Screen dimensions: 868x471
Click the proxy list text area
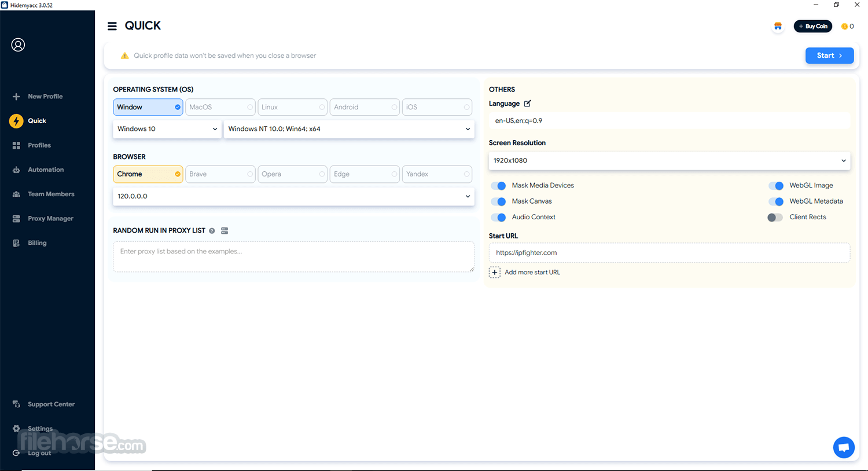click(x=294, y=257)
